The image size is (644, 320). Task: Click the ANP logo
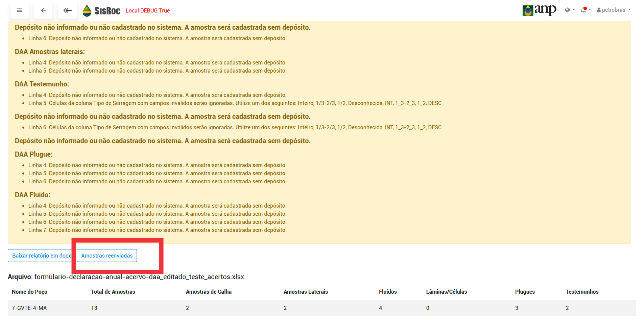click(x=539, y=10)
